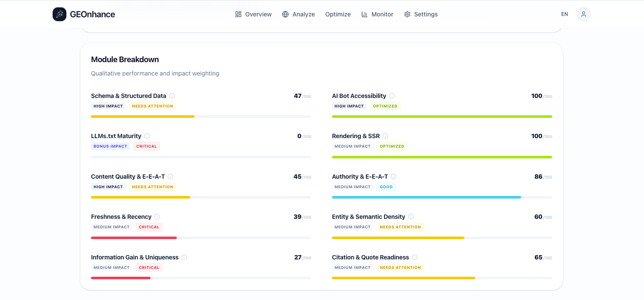The height and width of the screenshot is (300, 644).
Task: Click the Authority & E-E-A-T blue progress bar
Action: pos(426,197)
